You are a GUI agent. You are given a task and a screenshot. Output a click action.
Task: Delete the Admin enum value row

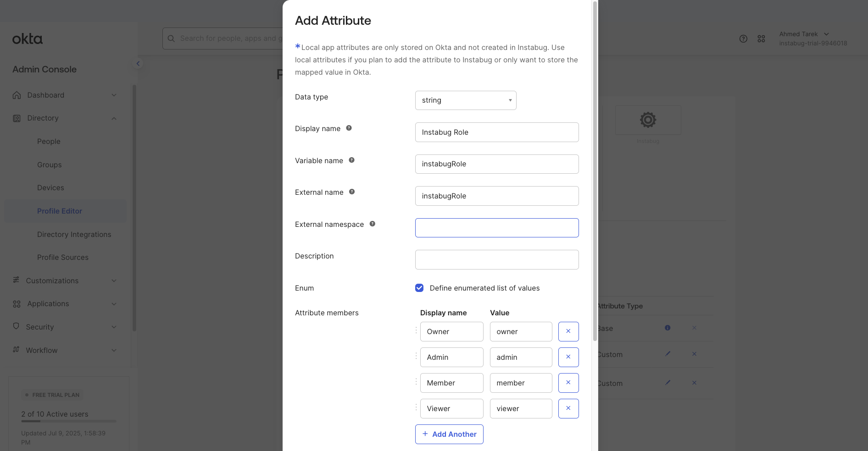568,357
